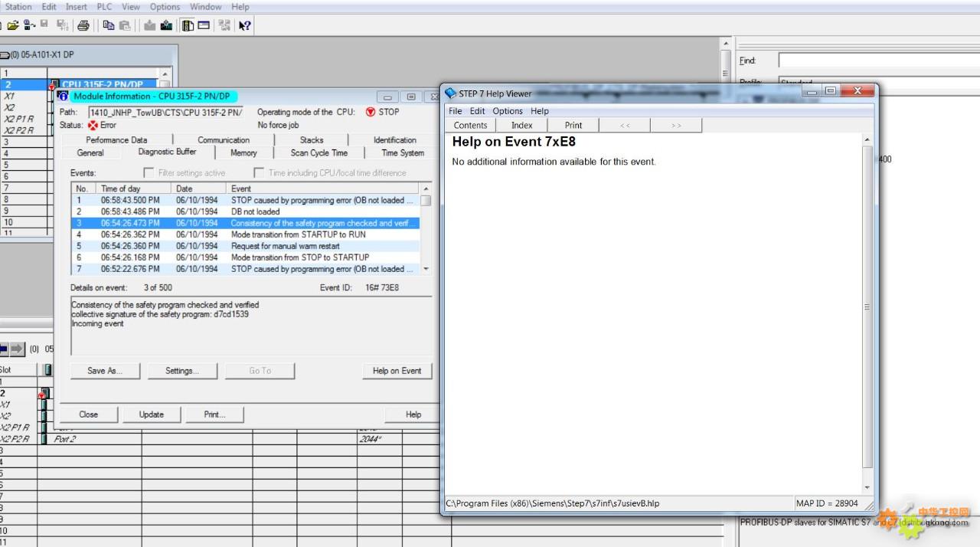
Task: Click the Contents button in Help Viewer
Action: [x=470, y=126]
